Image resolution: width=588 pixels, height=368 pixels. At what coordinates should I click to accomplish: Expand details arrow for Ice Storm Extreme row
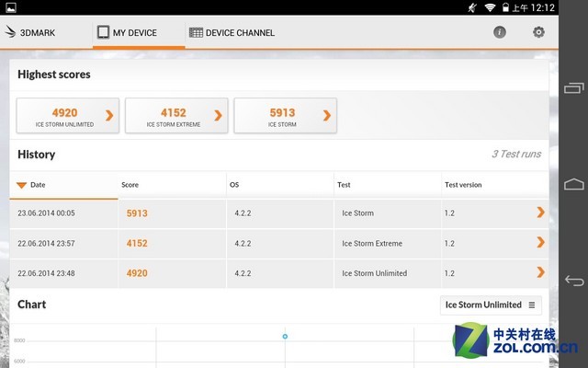click(x=540, y=243)
